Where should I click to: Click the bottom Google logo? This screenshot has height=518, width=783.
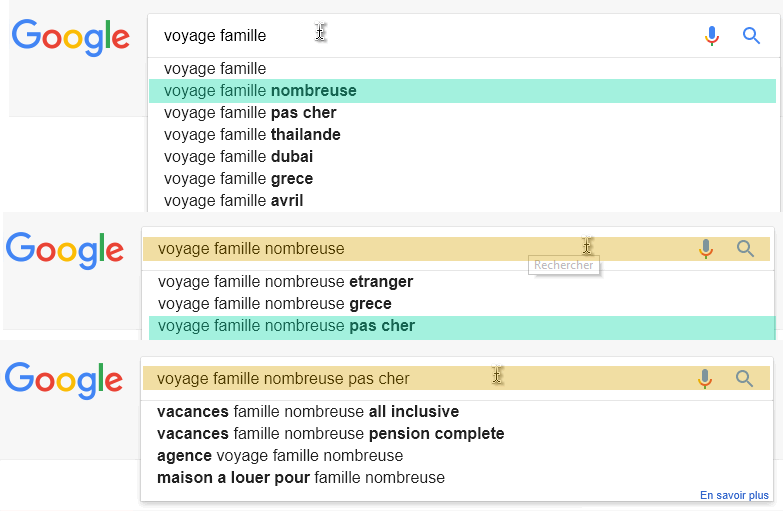coord(64,380)
